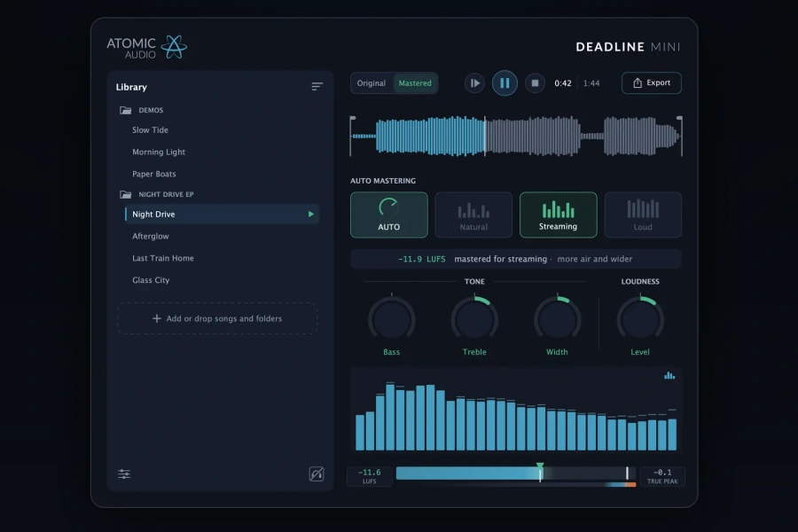Screen dimensions: 798x532
Task: Stop playback
Action: point(535,83)
